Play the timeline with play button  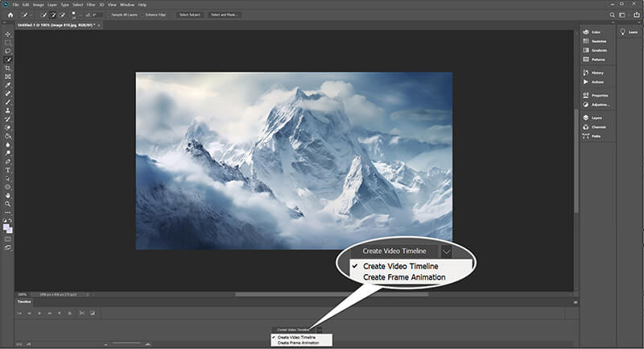[39, 312]
